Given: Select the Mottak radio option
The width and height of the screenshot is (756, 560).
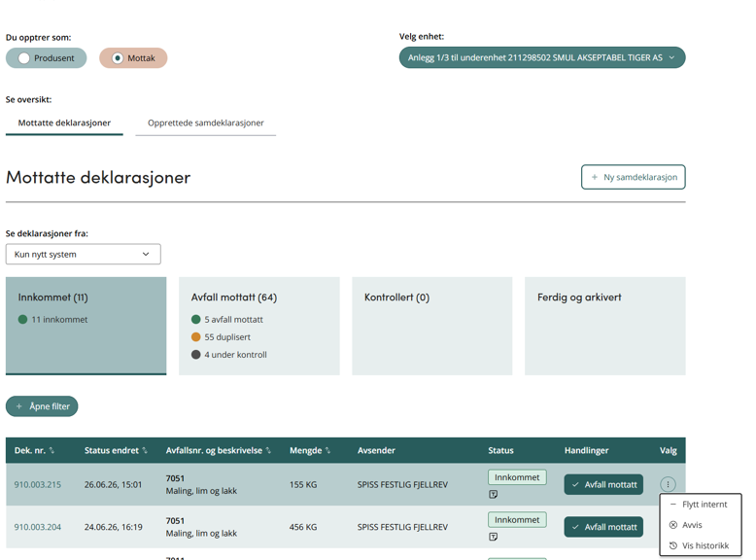Looking at the screenshot, I should (133, 58).
